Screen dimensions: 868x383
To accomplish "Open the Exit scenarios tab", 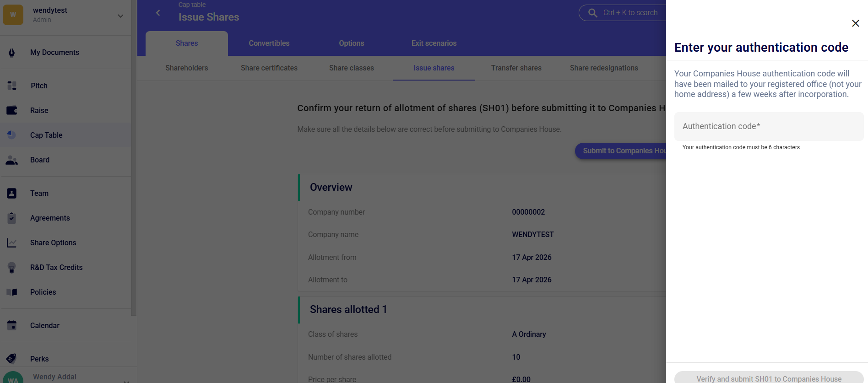I will click(434, 43).
